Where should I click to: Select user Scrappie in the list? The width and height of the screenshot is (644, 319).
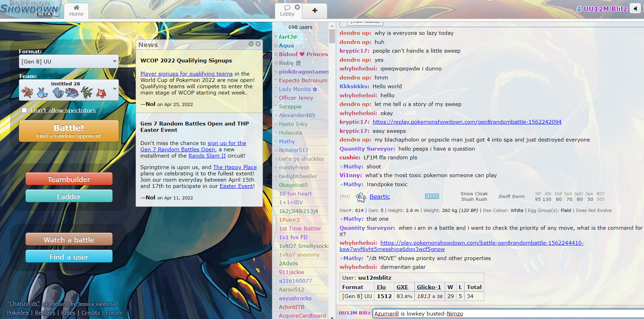pyautogui.click(x=301, y=106)
